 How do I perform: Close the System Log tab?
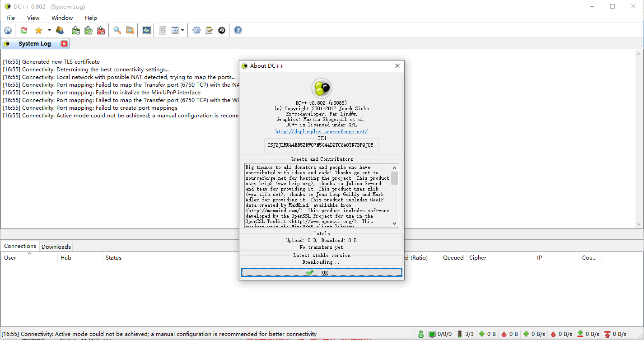[x=64, y=44]
